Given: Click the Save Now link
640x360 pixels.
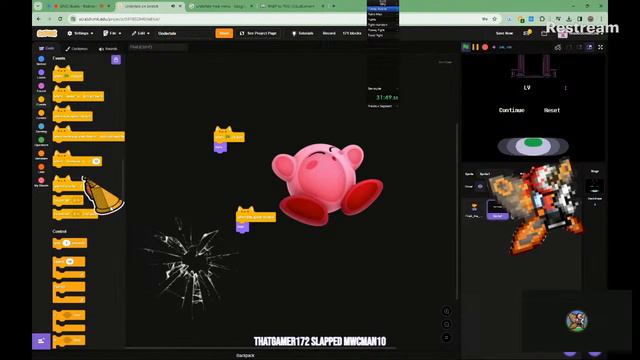Looking at the screenshot, I should [504, 33].
